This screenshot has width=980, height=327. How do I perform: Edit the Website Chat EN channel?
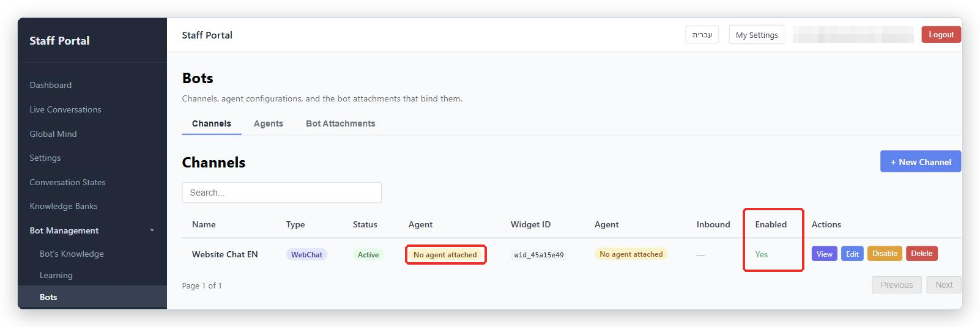click(x=852, y=254)
